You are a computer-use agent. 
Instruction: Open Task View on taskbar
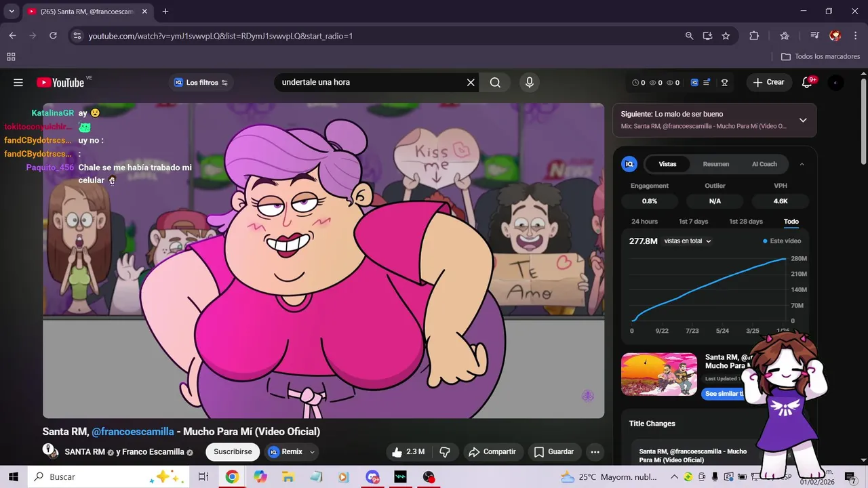(203, 477)
